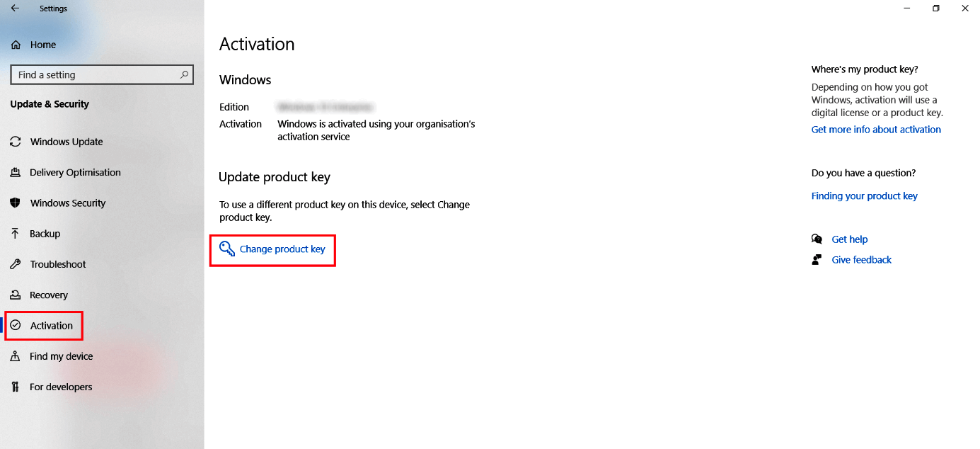Open Delivery Optimisation from the sidebar

click(x=16, y=172)
